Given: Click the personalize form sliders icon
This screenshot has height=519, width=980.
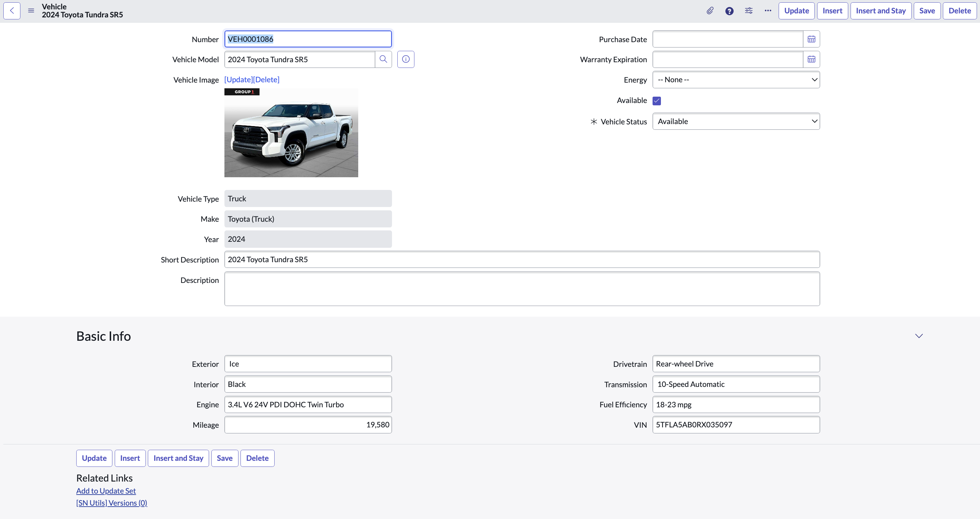Looking at the screenshot, I should tap(748, 11).
